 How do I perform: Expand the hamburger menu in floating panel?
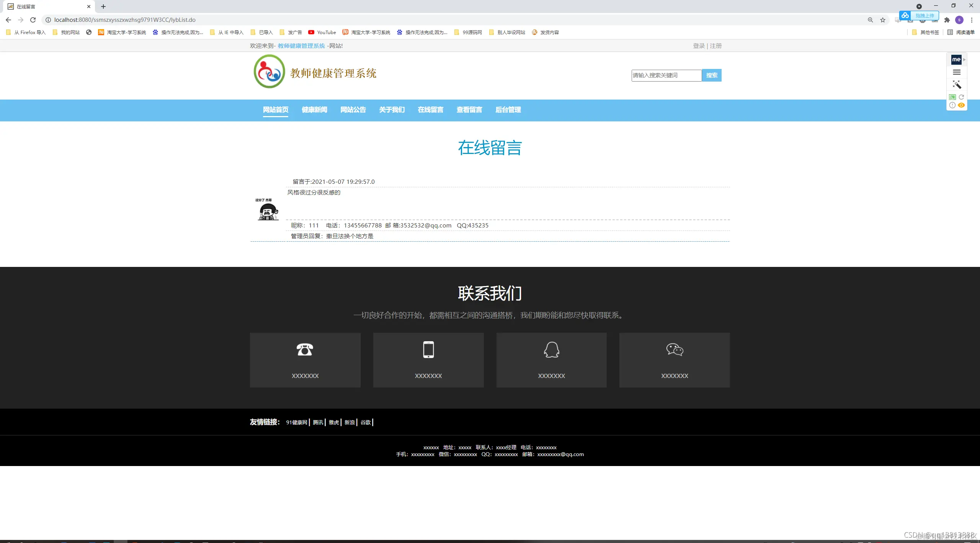point(957,72)
